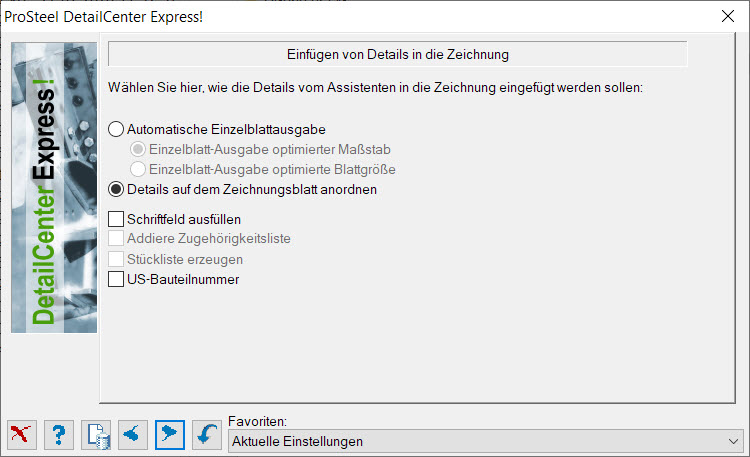Close the ProSteel DetailCenter Express dialog

(x=728, y=16)
